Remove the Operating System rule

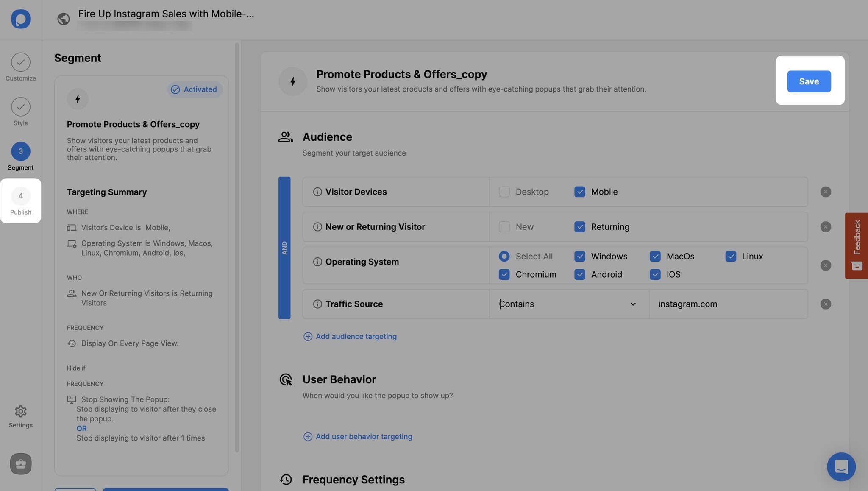point(825,265)
